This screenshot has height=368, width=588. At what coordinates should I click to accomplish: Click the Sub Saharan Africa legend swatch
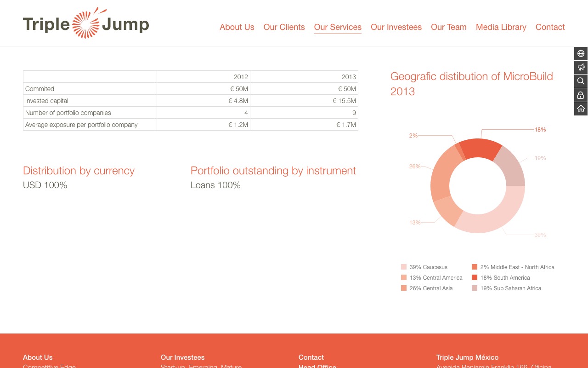coord(475,288)
